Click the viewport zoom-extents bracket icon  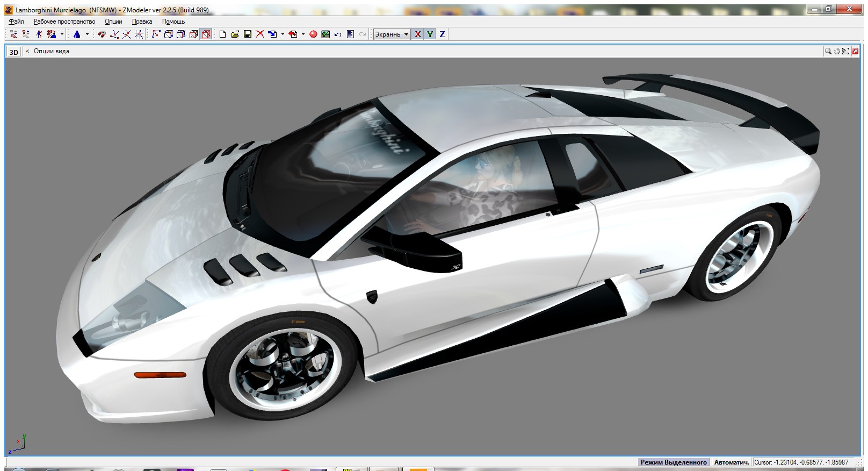[845, 51]
